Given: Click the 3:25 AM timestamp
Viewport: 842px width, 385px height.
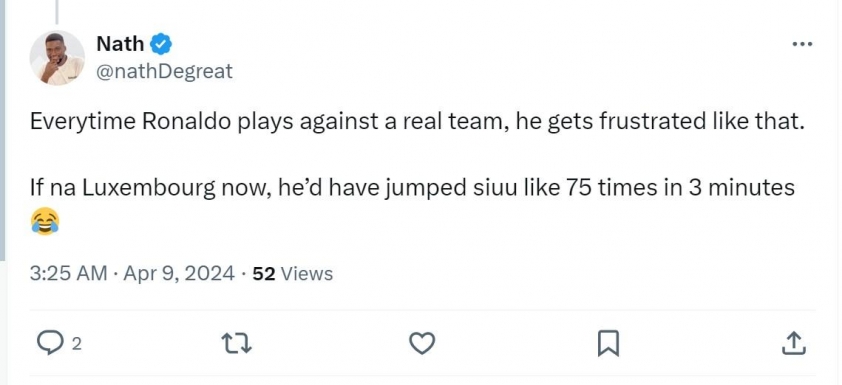Looking at the screenshot, I should click(69, 274).
